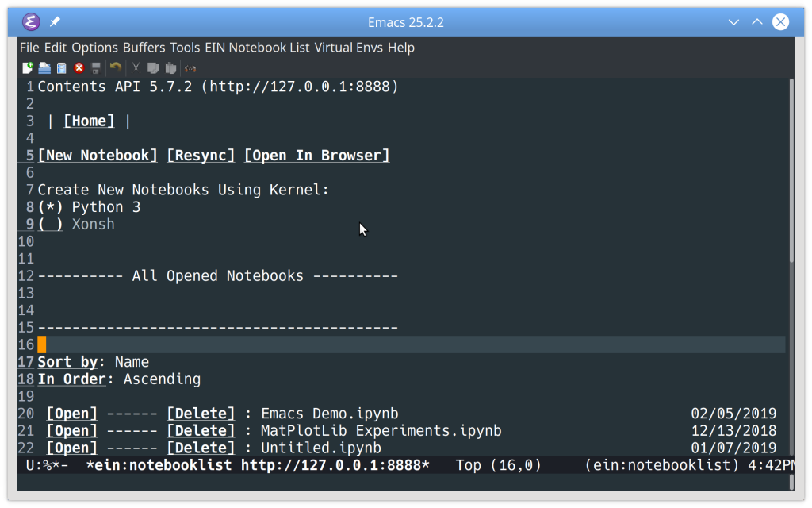
Task: Click the [Home] link
Action: pos(89,121)
